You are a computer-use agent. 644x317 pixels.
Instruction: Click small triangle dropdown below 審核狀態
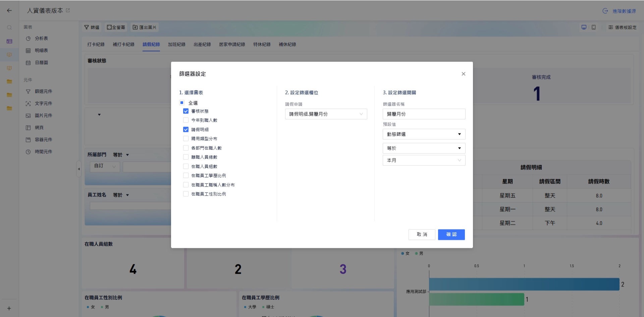coord(99,115)
